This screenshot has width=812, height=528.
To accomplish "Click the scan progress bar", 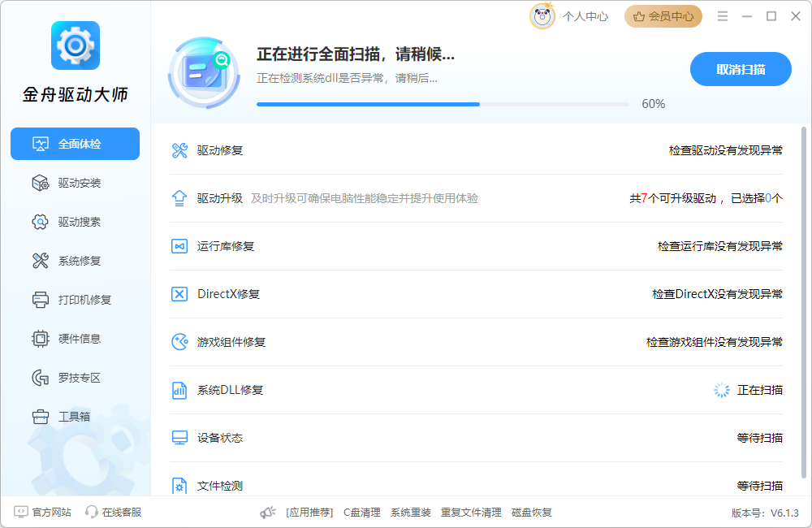I will 443,104.
